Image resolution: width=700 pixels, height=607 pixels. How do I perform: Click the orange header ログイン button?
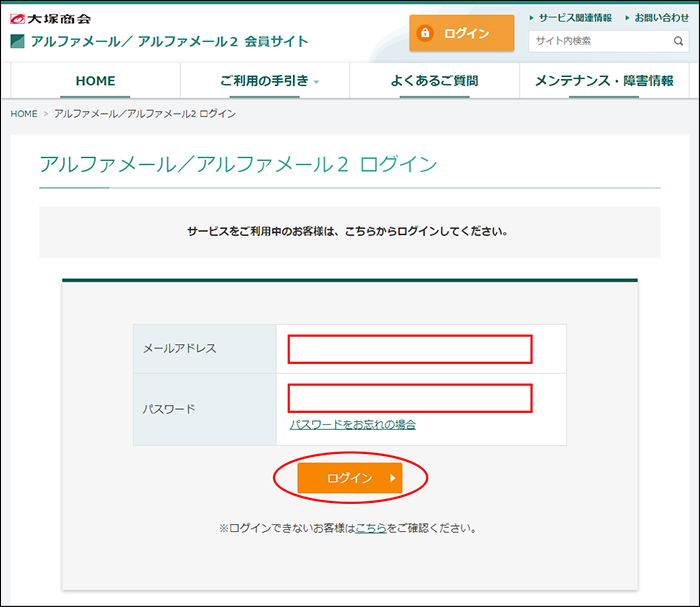tap(462, 33)
